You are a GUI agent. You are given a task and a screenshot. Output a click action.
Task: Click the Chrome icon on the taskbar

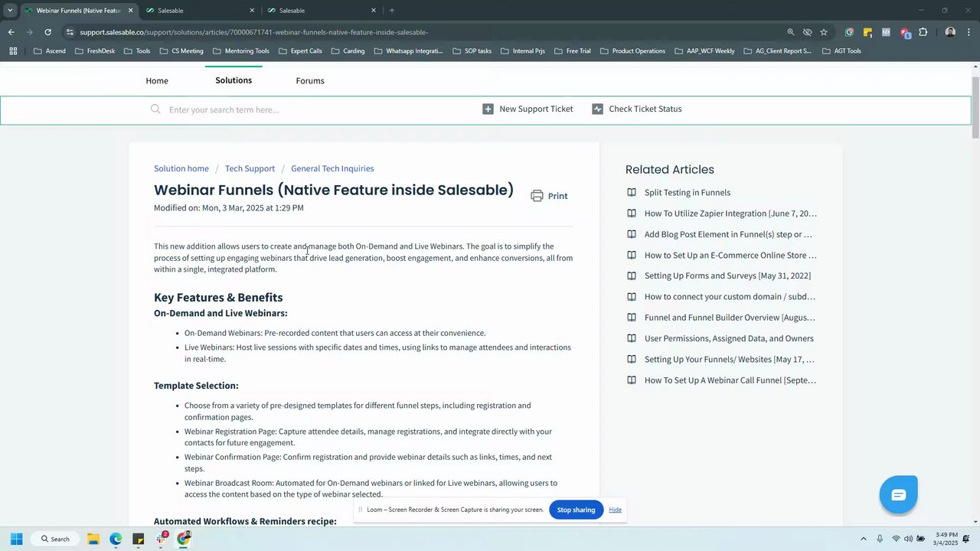[x=184, y=539]
